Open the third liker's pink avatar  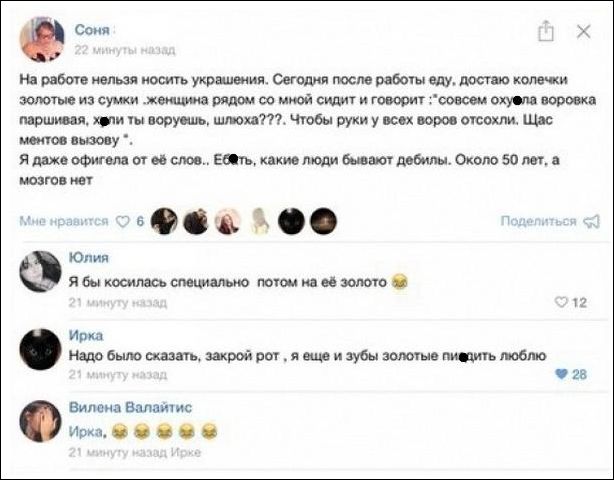pos(228,221)
